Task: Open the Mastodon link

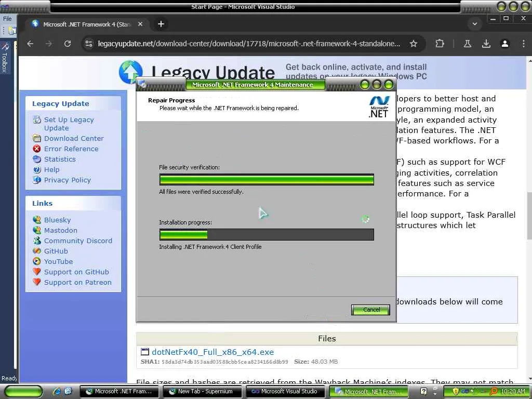Action: point(61,230)
